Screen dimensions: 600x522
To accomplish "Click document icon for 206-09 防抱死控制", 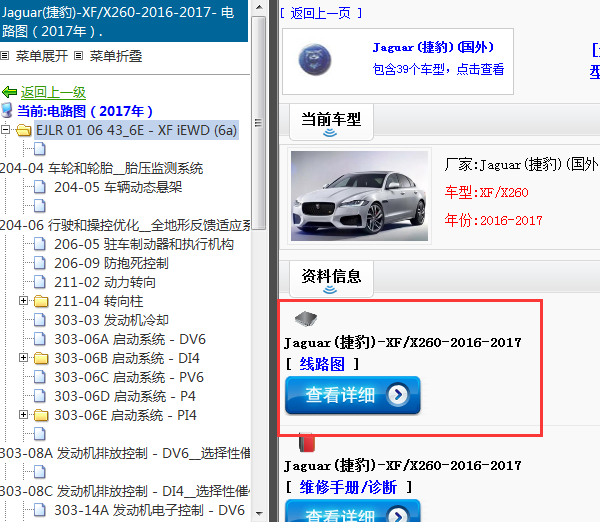I will coord(40,263).
